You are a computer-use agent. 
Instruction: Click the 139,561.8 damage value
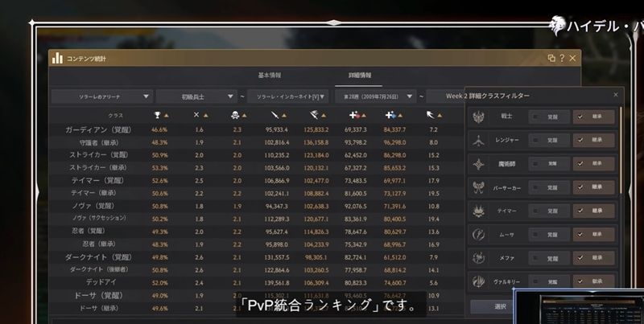point(277,282)
